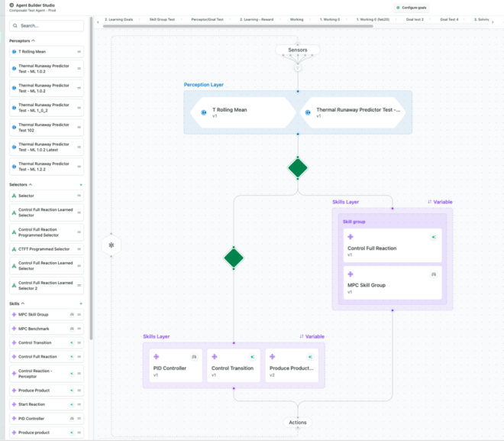
Task: Click the Configure goals button
Action: point(410,7)
